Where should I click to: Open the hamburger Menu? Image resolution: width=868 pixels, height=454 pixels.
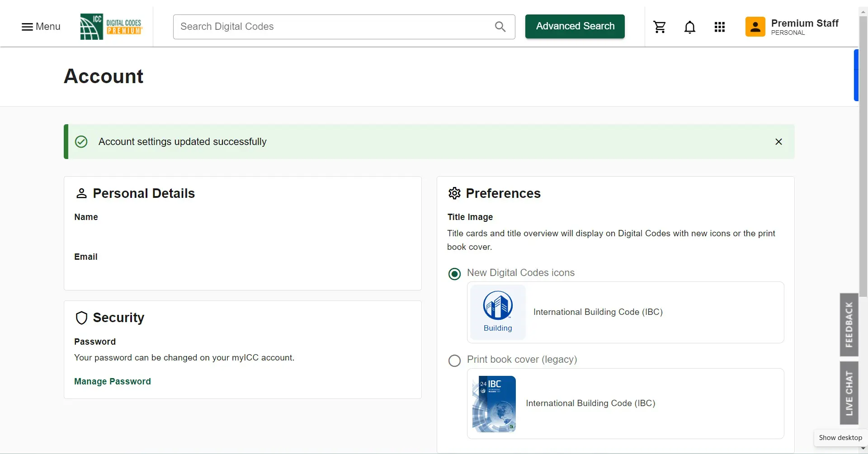tap(41, 27)
